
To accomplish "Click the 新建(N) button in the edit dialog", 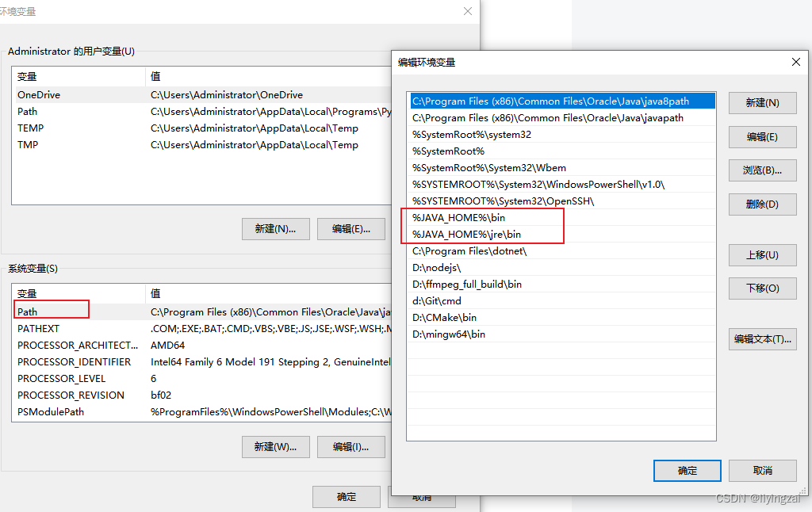I will [x=761, y=103].
